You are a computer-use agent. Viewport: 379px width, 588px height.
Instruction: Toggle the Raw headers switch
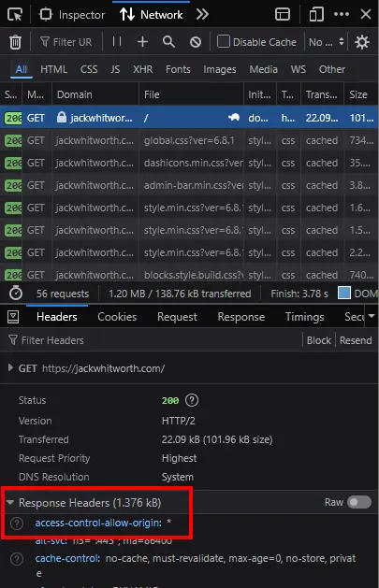point(359,502)
